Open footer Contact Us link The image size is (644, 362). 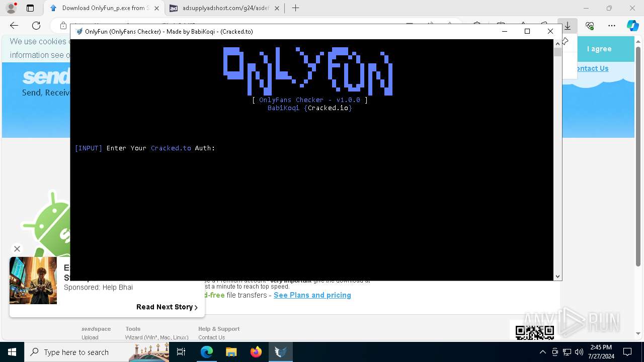tap(211, 337)
